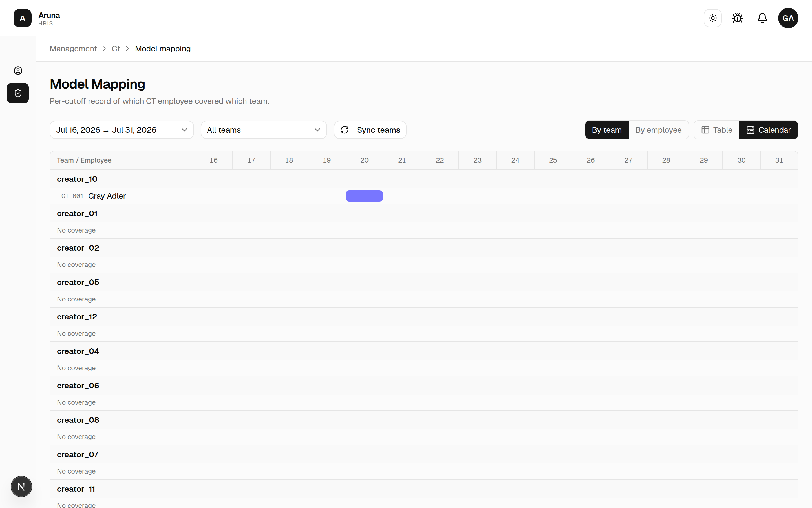Click the day 31 column header
The image size is (812, 508).
click(x=779, y=160)
